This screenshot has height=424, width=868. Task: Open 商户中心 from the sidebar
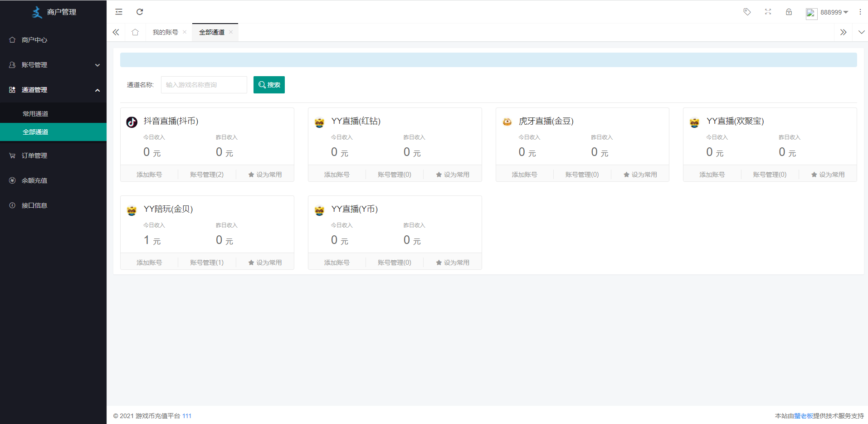[34, 39]
